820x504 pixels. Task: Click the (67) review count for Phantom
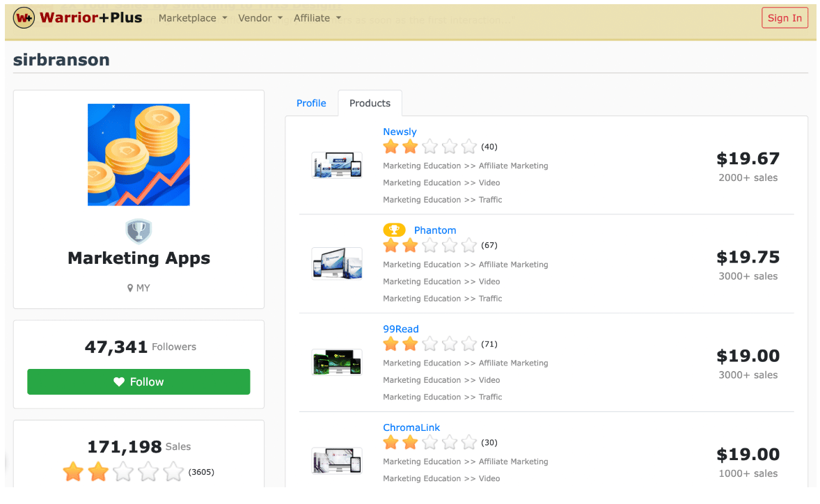tap(489, 246)
